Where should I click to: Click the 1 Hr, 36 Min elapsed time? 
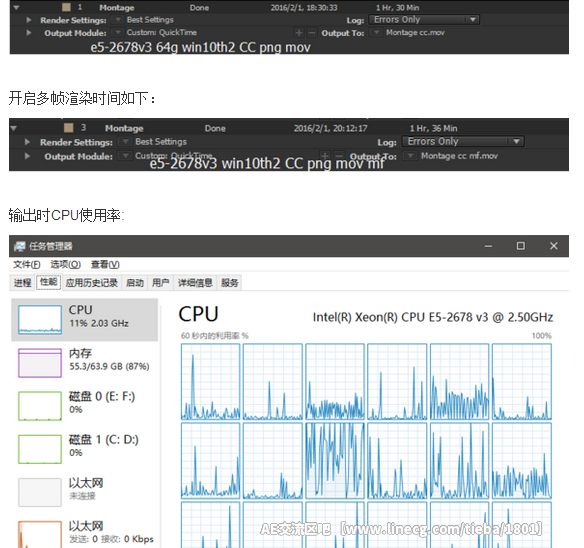[x=434, y=129]
